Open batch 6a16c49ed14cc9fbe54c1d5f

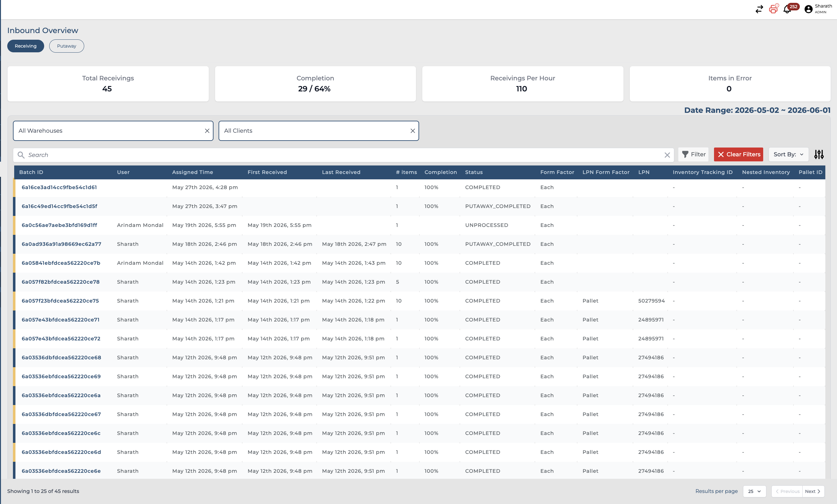pos(59,206)
